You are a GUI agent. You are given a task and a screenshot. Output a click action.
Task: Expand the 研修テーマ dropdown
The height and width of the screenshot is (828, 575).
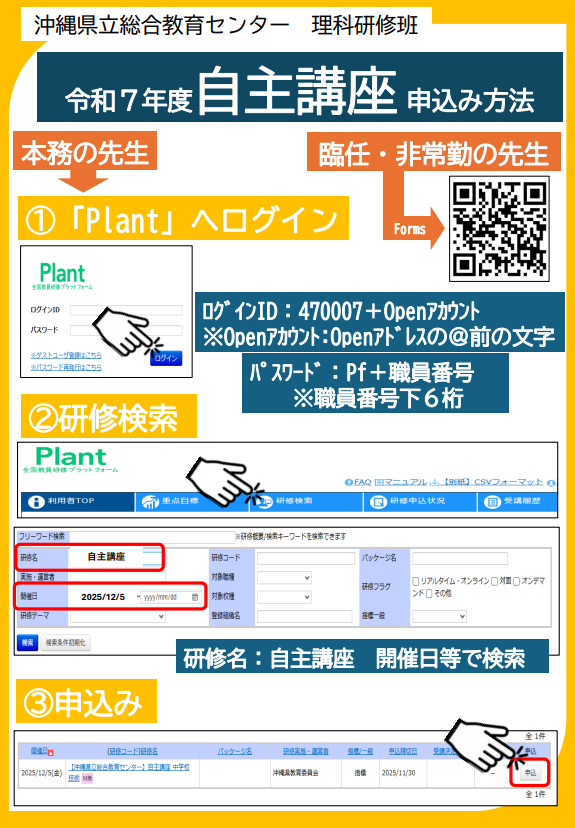(x=117, y=616)
